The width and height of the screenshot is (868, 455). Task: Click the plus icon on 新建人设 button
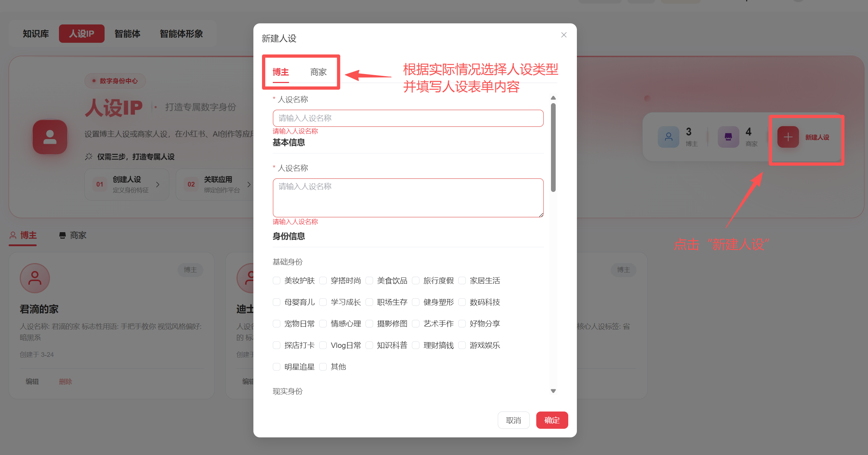pos(788,137)
